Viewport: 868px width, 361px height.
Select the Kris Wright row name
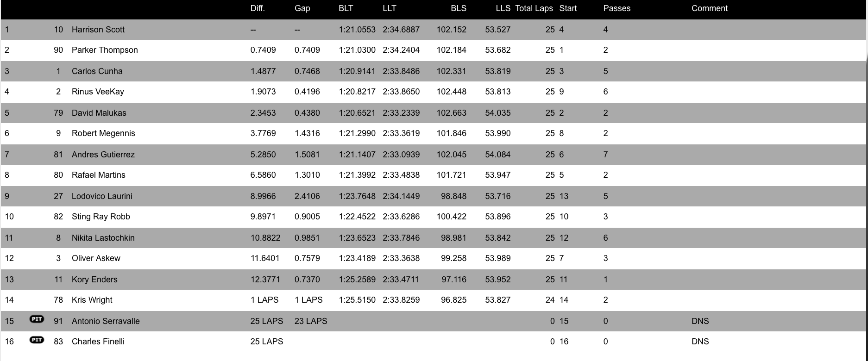tap(92, 300)
